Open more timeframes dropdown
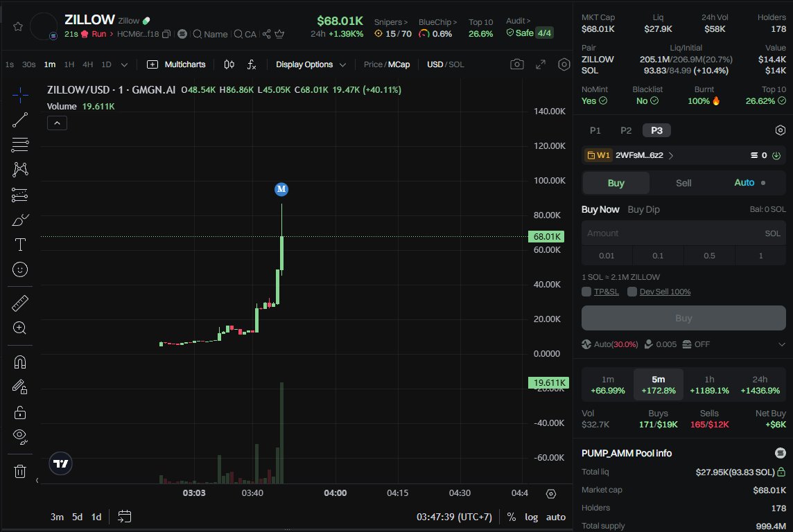 click(x=124, y=64)
